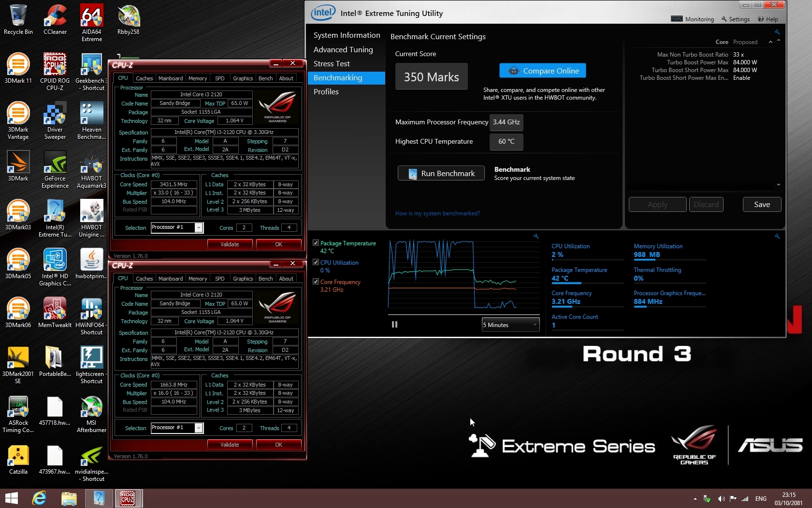Collapse the Core settings section chevron
Viewport: 812px width, 508px height.
tap(770, 42)
